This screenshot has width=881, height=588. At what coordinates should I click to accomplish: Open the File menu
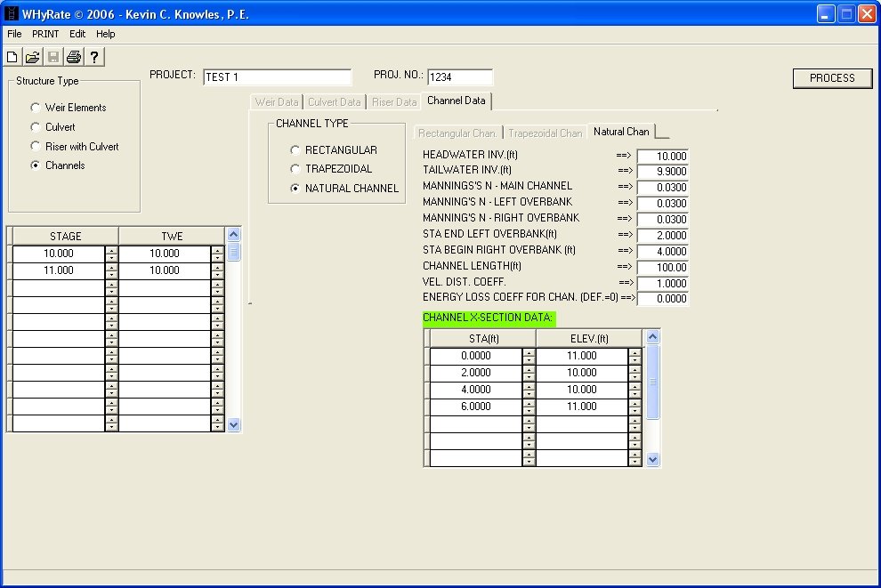coord(14,34)
